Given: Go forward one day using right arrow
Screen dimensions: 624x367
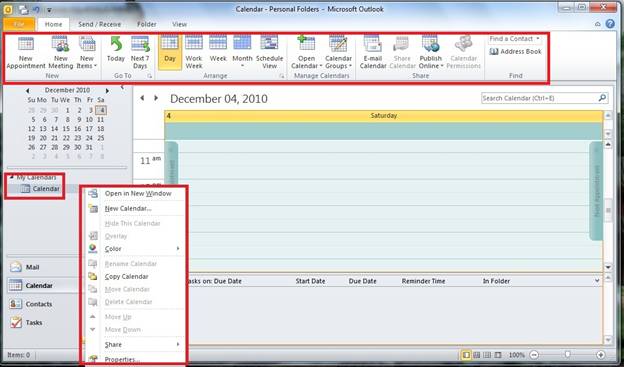Looking at the screenshot, I should click(156, 98).
